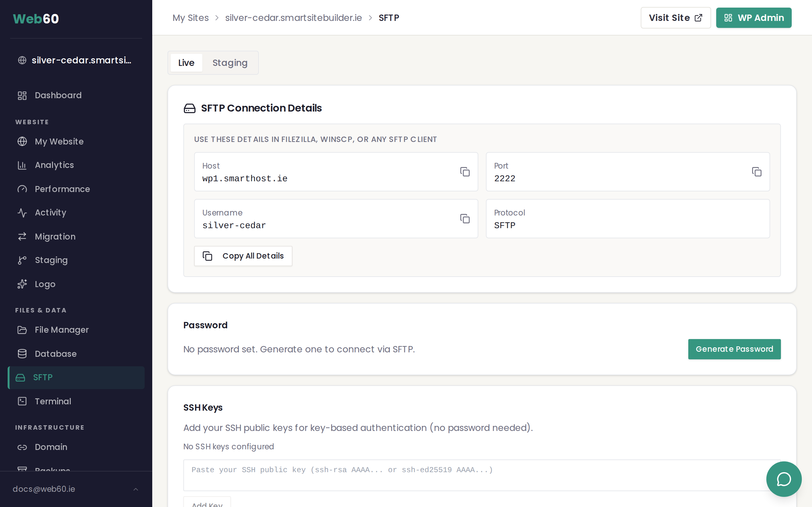
Task: Select the Live environment tab
Action: [186, 63]
